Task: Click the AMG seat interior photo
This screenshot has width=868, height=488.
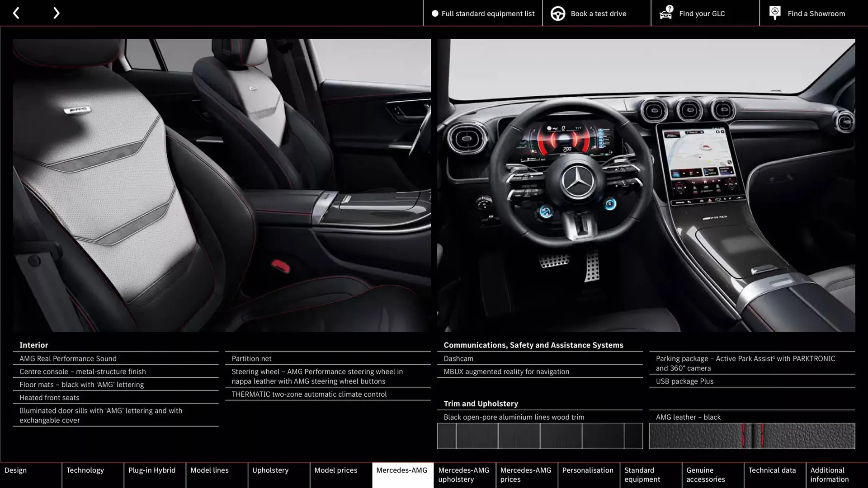Action: click(x=222, y=185)
